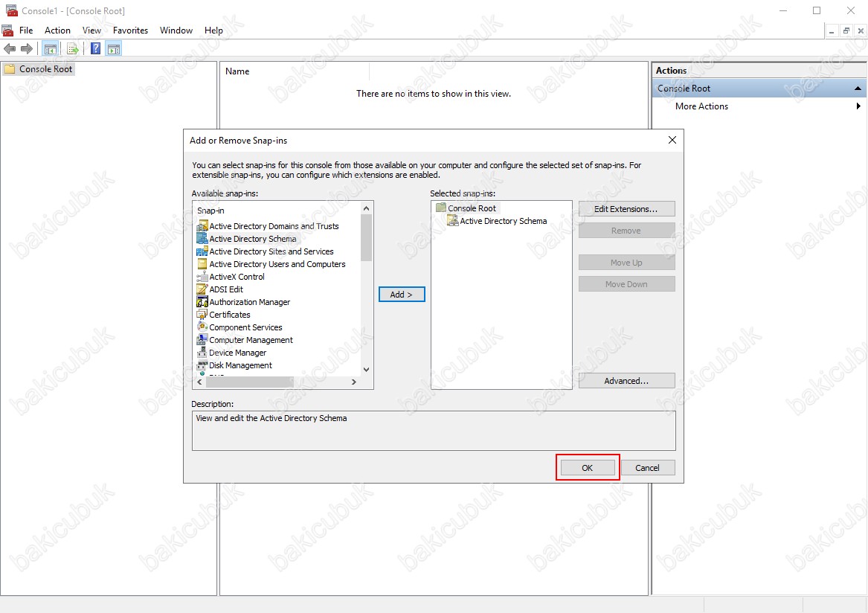Open the View menu
The width and height of the screenshot is (868, 613).
(92, 31)
